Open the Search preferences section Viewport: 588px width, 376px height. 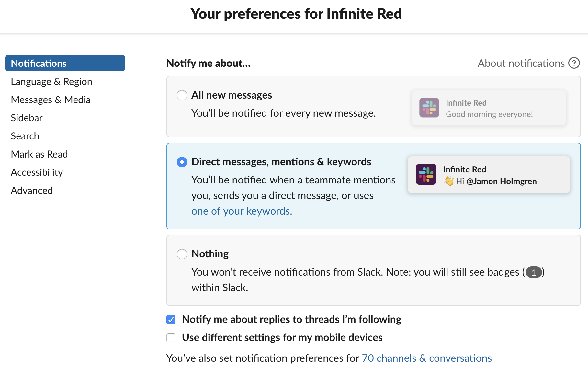click(25, 136)
